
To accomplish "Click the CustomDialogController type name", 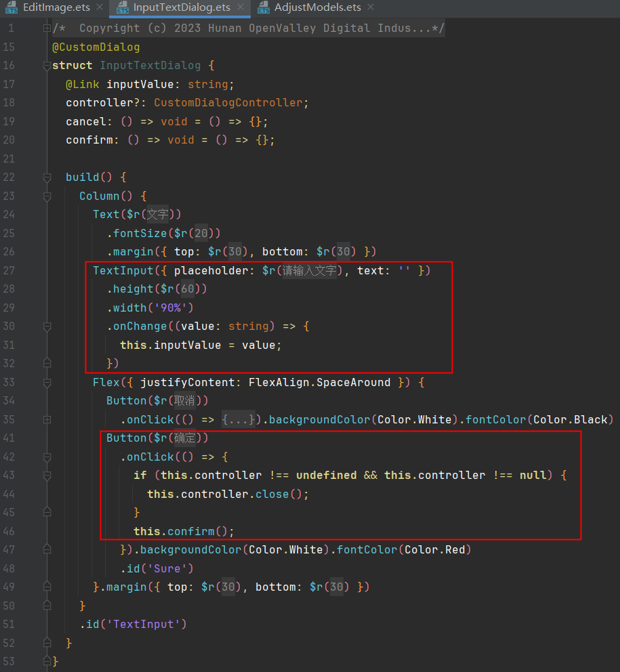I will click(228, 103).
